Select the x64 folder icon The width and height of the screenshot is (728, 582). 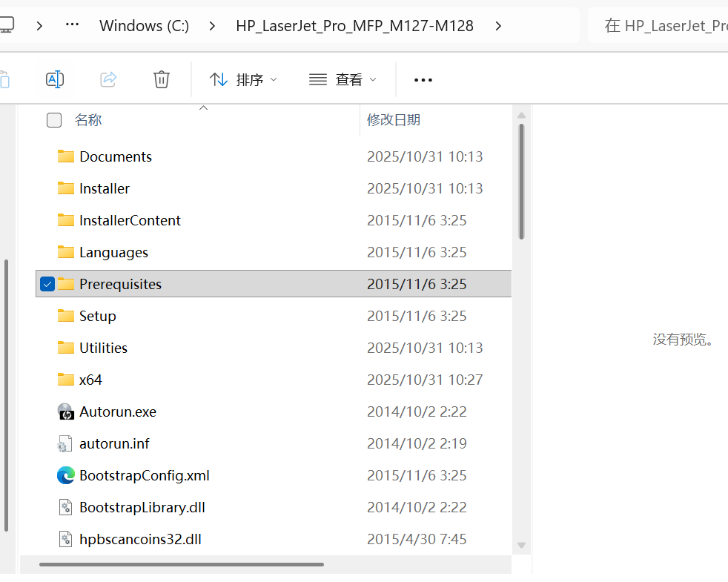pyautogui.click(x=65, y=380)
